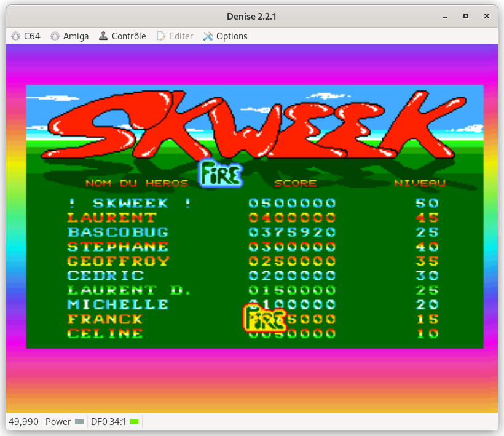Minimize the Denise window

[445, 17]
